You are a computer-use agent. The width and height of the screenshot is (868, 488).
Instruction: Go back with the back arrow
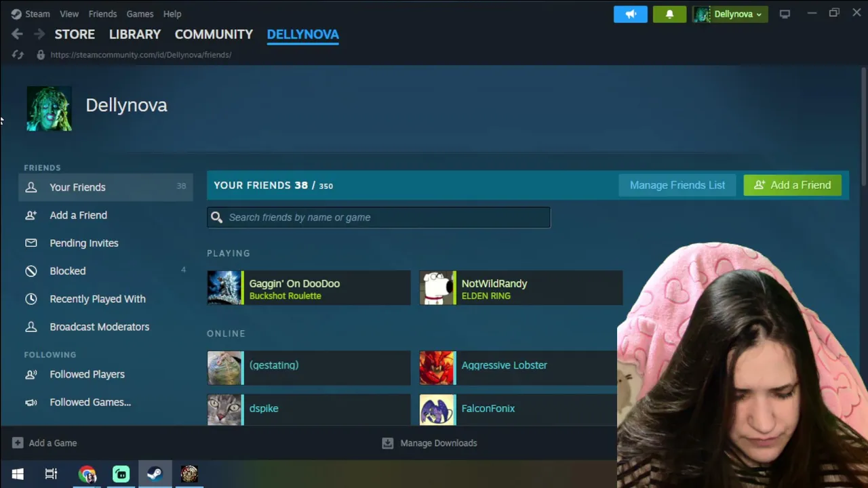tap(17, 34)
